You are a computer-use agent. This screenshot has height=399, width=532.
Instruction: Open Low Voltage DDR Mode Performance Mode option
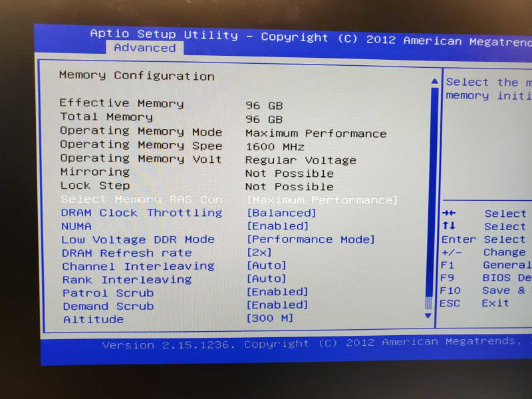coord(311,239)
